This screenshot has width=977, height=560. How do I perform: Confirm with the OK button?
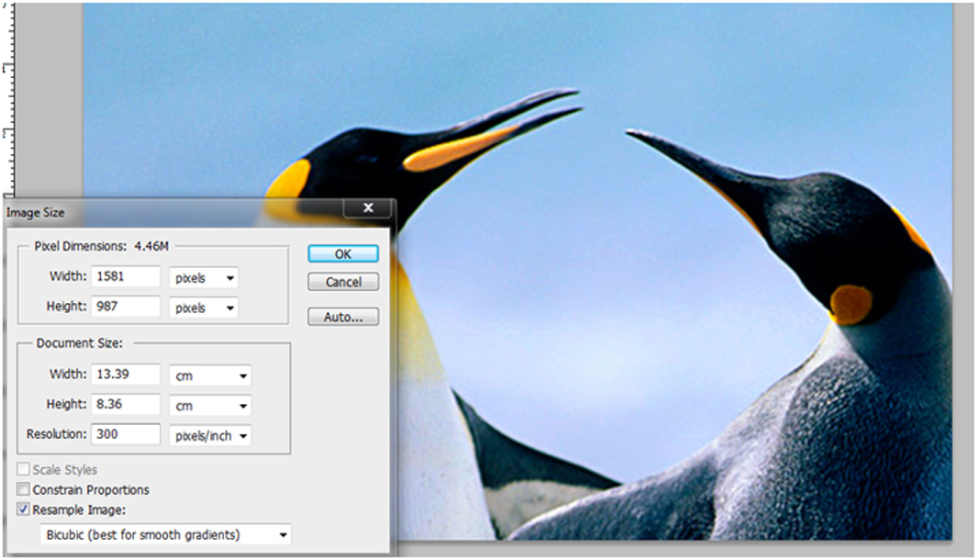pyautogui.click(x=343, y=253)
